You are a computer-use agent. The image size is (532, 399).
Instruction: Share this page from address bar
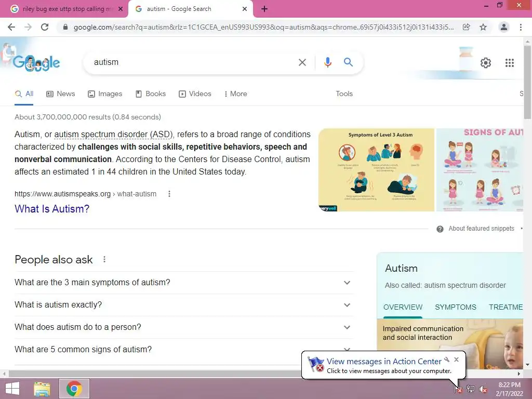coord(467,27)
